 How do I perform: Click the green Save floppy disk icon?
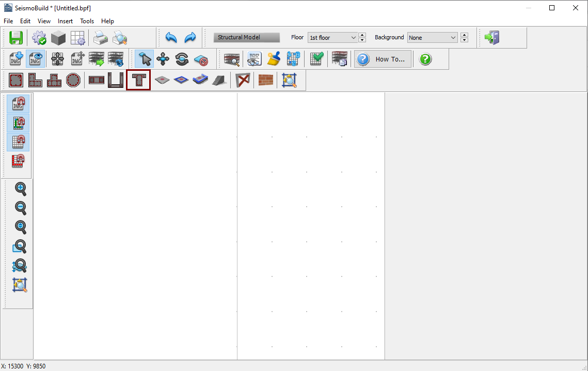(x=16, y=38)
